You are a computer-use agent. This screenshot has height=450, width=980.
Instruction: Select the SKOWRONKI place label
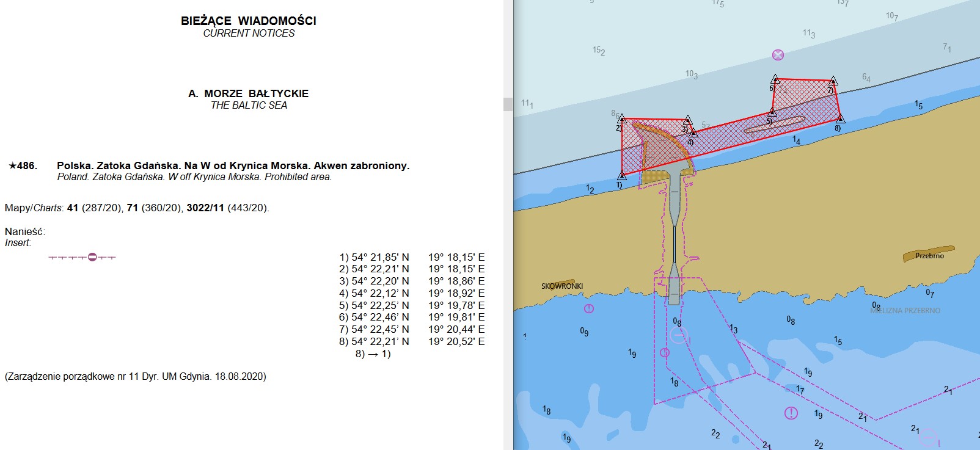click(562, 286)
